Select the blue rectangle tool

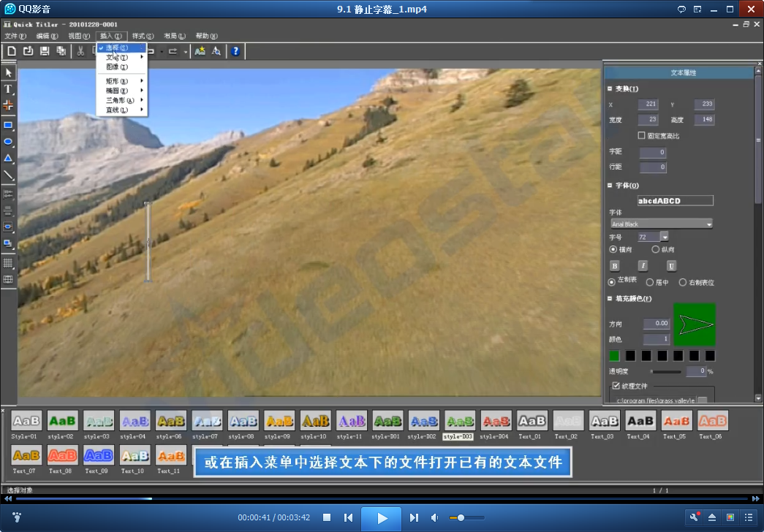(x=8, y=125)
